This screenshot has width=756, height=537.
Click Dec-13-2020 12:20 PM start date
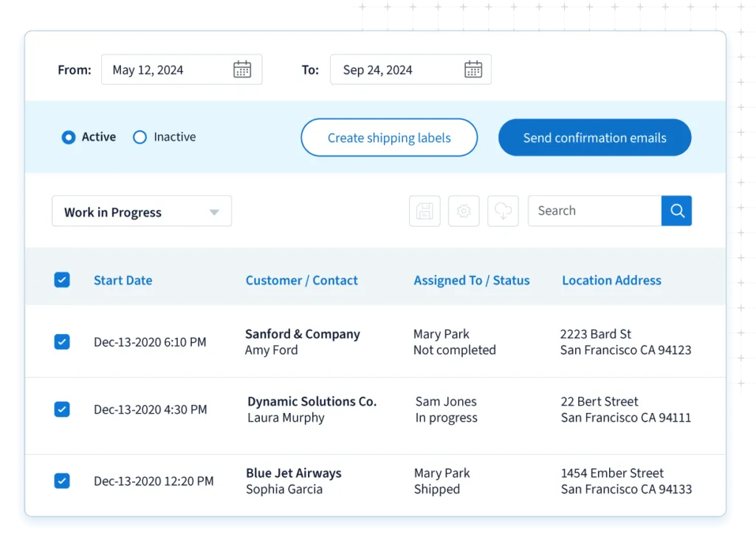click(x=154, y=481)
